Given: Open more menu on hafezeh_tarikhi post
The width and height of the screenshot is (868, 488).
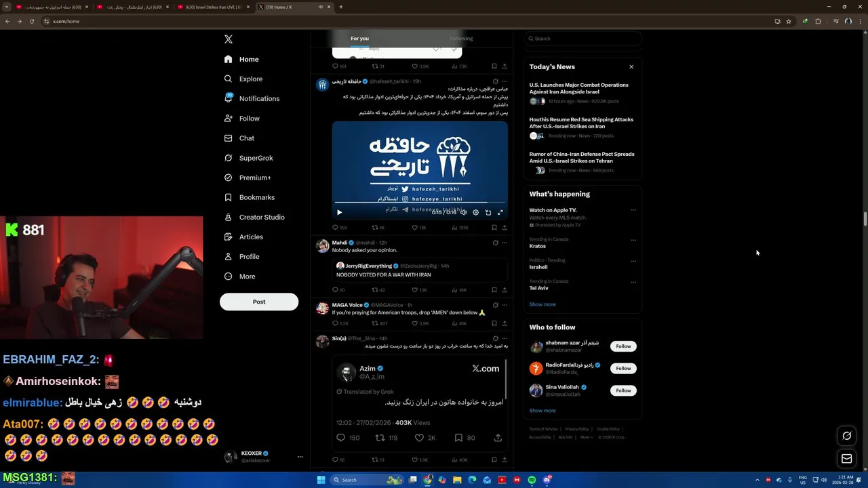Looking at the screenshot, I should [x=505, y=81].
